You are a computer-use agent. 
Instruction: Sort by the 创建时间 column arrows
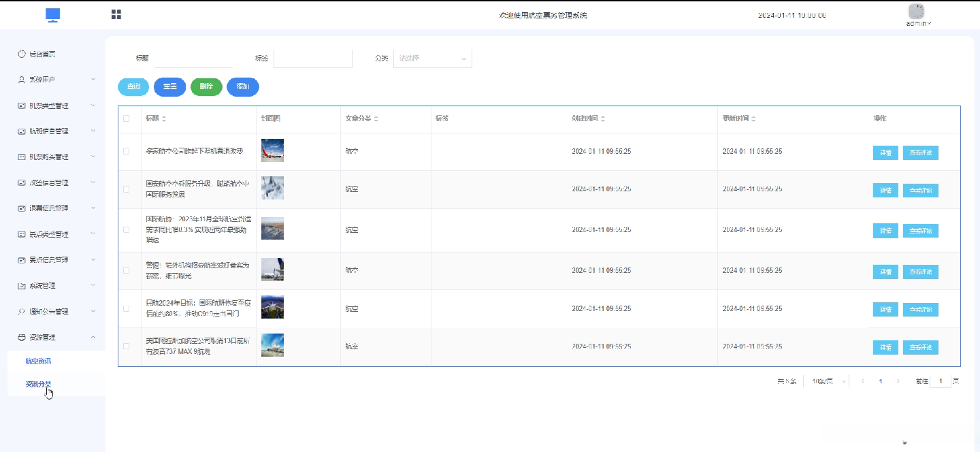coord(603,118)
